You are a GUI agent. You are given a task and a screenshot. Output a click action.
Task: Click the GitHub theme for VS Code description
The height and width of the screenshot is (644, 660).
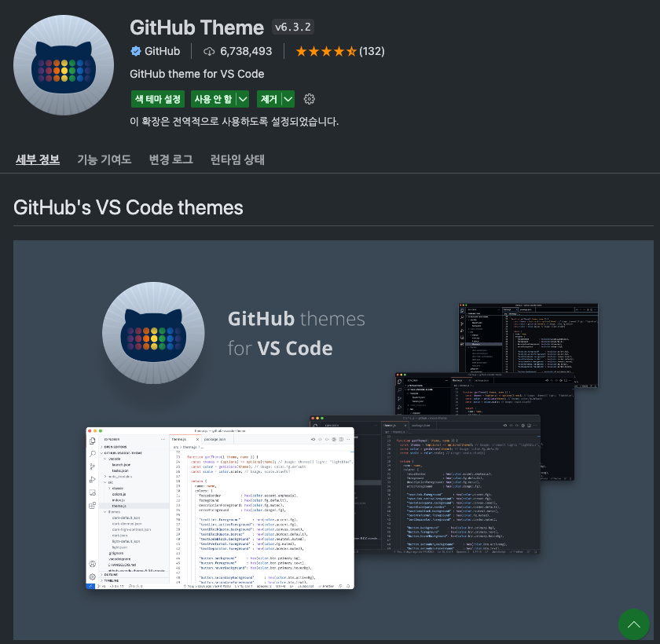click(197, 74)
